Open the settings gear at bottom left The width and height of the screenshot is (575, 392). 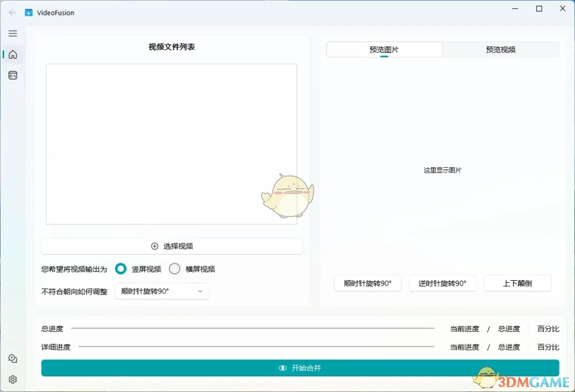[12, 379]
